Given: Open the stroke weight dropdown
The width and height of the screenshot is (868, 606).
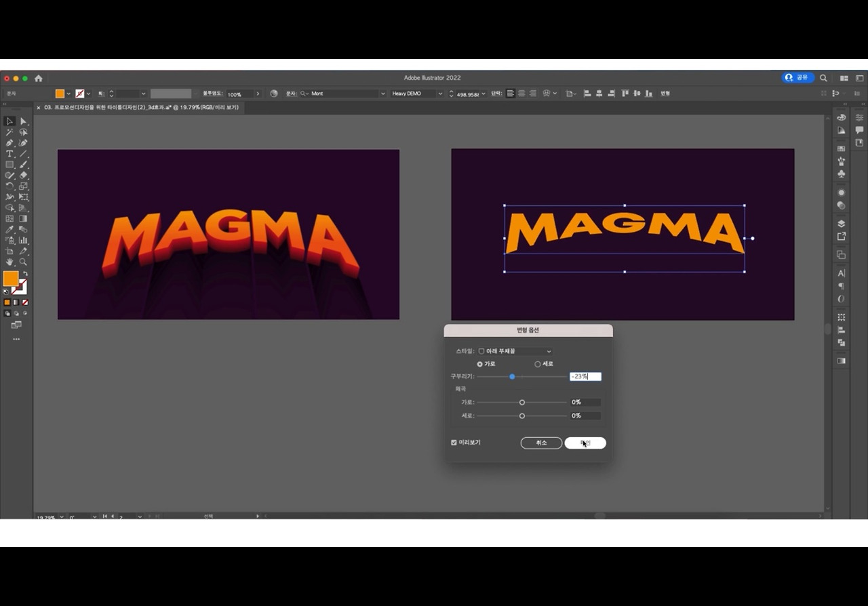Looking at the screenshot, I should [x=143, y=94].
